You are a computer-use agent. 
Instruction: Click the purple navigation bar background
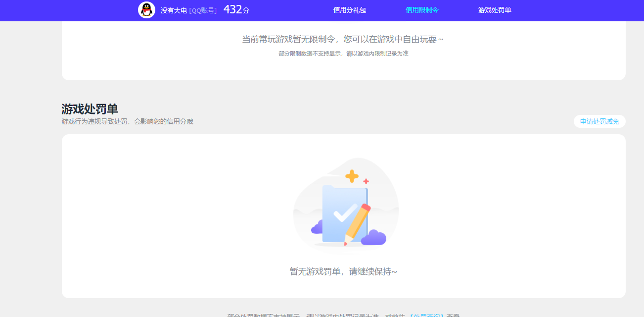[74, 10]
